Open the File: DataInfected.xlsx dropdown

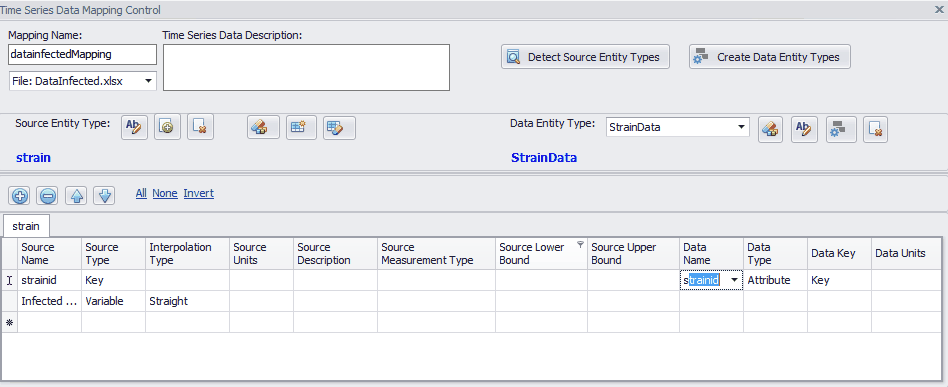point(148,81)
